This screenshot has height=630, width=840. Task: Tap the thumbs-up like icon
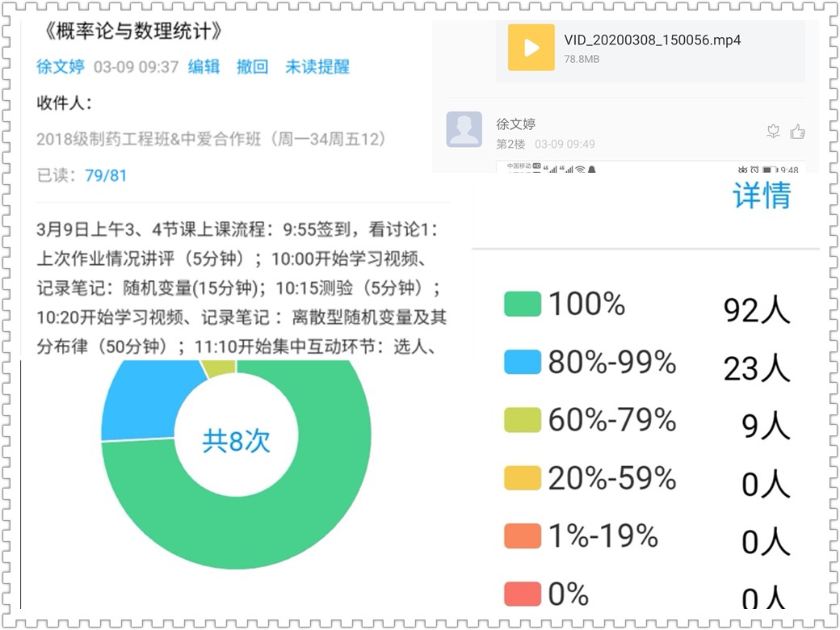click(x=798, y=132)
